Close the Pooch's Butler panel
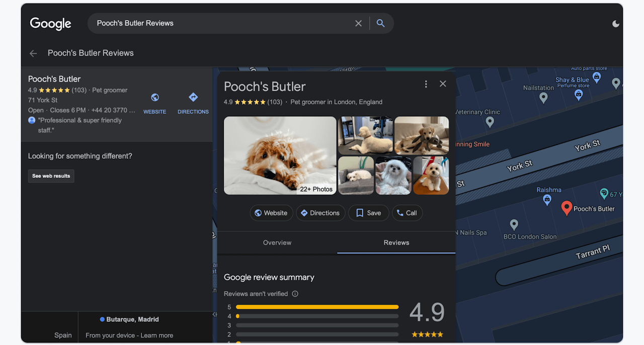This screenshot has width=644, height=345. (443, 84)
